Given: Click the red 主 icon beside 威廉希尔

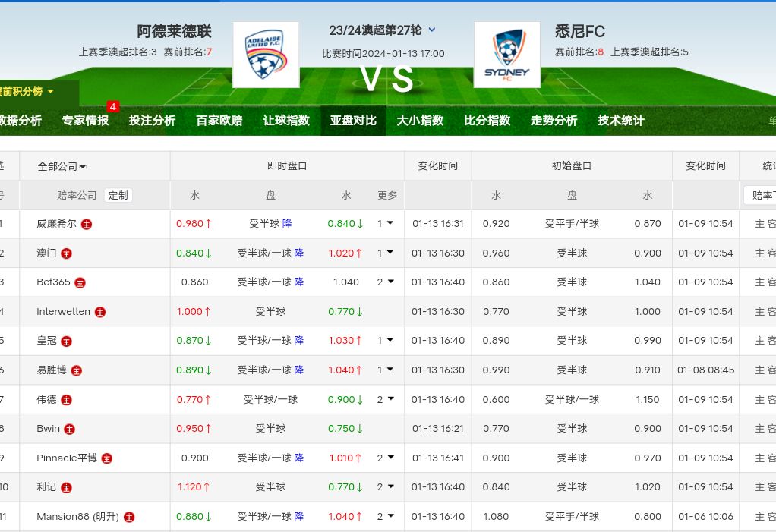Looking at the screenshot, I should (87, 225).
